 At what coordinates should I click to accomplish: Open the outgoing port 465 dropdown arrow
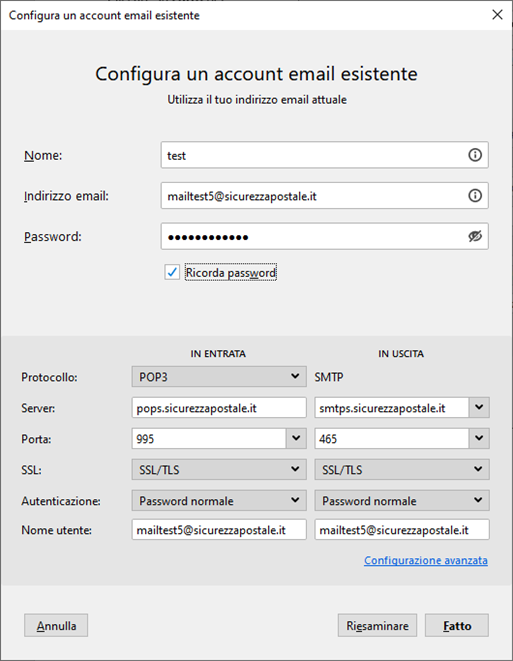[479, 438]
